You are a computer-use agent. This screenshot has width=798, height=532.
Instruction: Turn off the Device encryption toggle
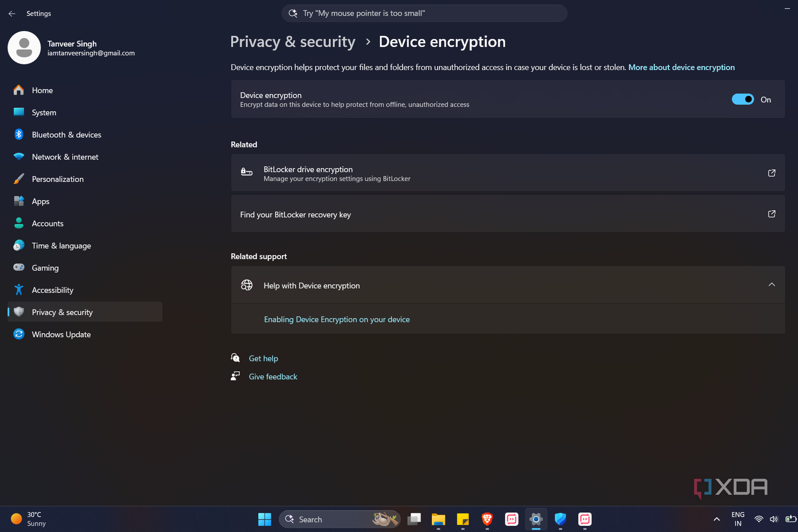click(x=742, y=99)
